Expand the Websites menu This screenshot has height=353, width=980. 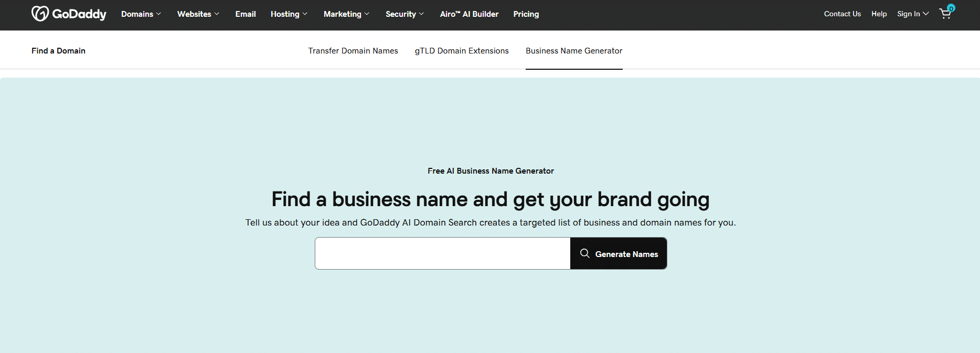[x=198, y=14]
